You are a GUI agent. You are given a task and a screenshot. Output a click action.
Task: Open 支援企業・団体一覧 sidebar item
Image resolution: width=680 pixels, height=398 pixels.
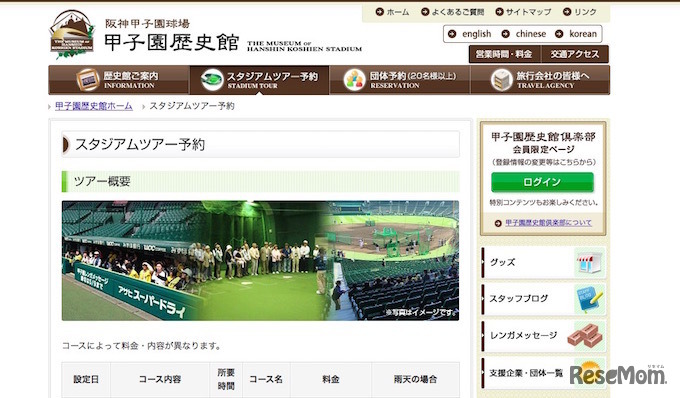click(543, 373)
